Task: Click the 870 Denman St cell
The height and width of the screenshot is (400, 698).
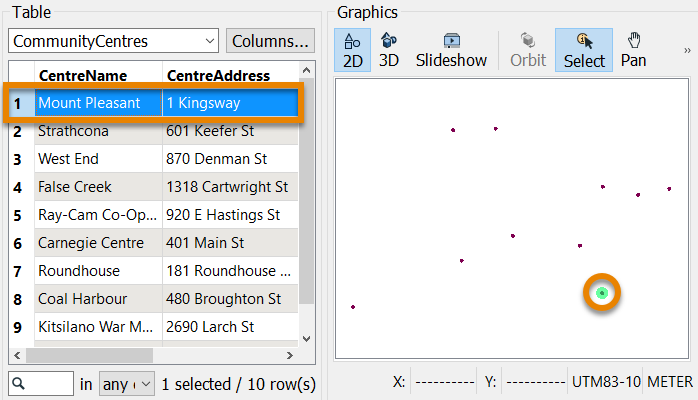Action: [x=230, y=159]
